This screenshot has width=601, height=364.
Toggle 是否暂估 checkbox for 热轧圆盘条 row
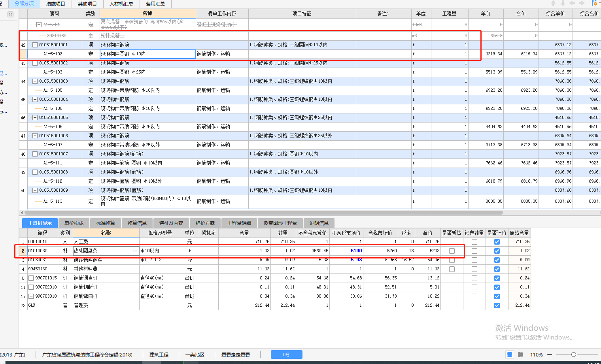(x=452, y=251)
